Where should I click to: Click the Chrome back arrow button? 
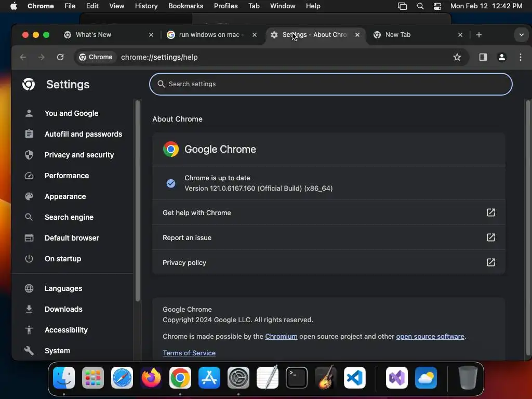point(23,57)
